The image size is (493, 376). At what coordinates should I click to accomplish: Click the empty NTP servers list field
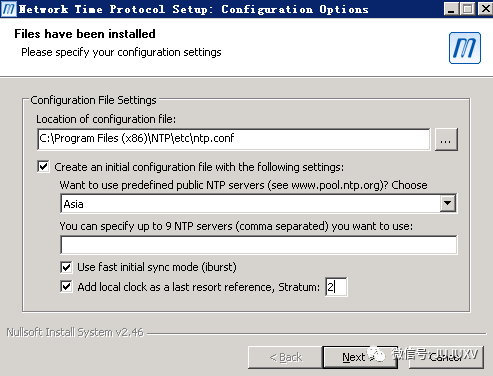tap(259, 245)
